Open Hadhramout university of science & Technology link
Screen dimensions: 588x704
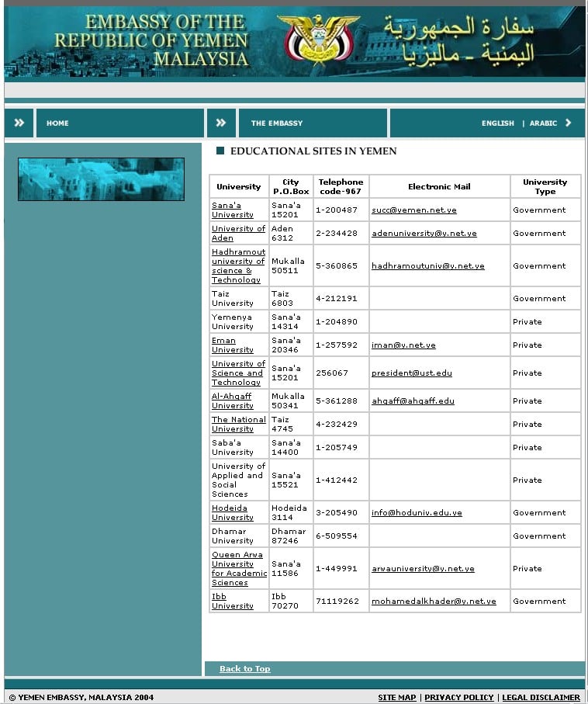238,265
